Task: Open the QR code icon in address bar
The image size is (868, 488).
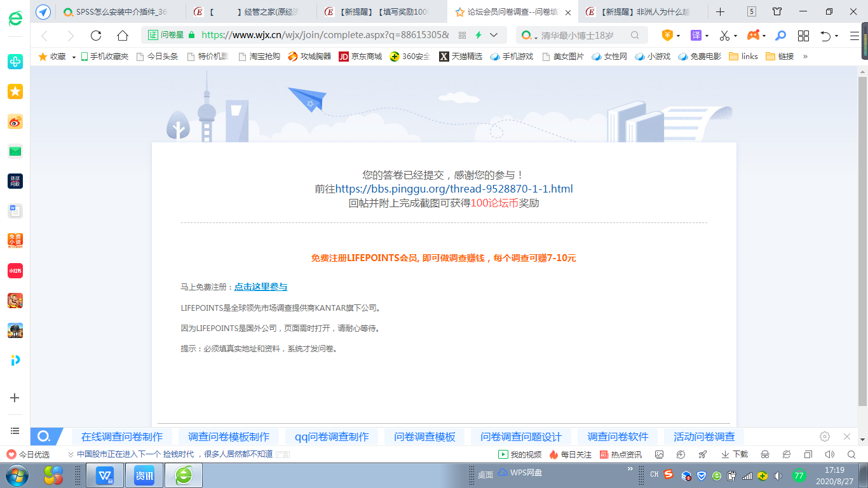Action: (462, 36)
